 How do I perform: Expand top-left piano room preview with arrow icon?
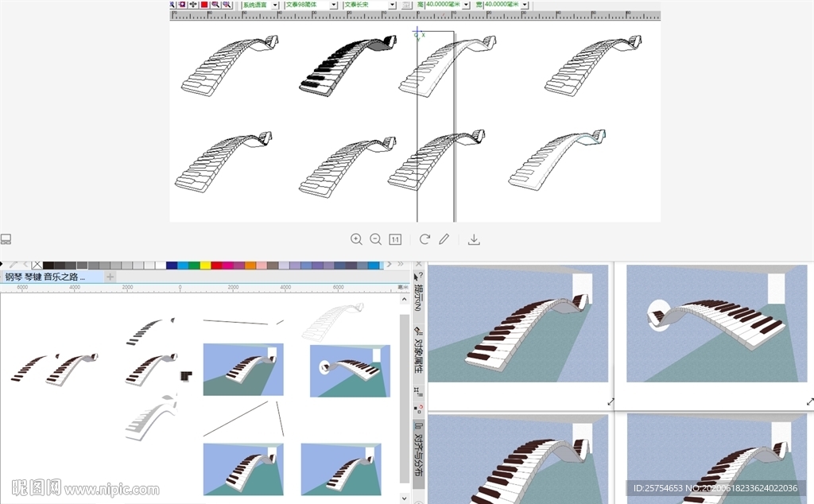[x=610, y=401]
